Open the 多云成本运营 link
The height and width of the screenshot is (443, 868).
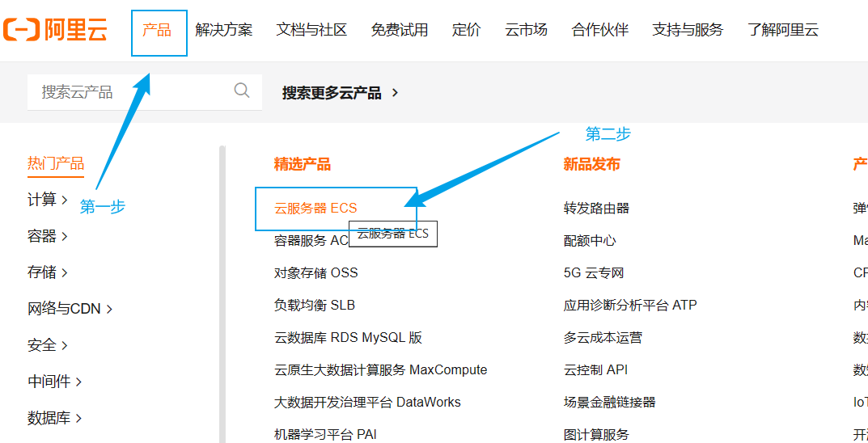(603, 338)
